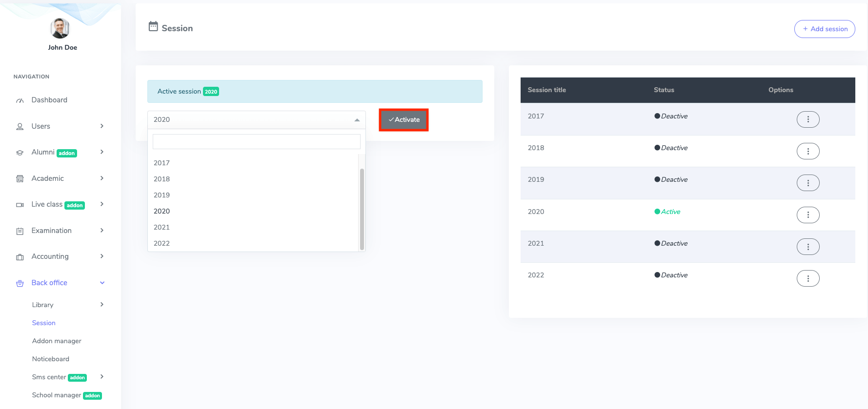Click the Dashboard speedometer icon

(x=20, y=100)
